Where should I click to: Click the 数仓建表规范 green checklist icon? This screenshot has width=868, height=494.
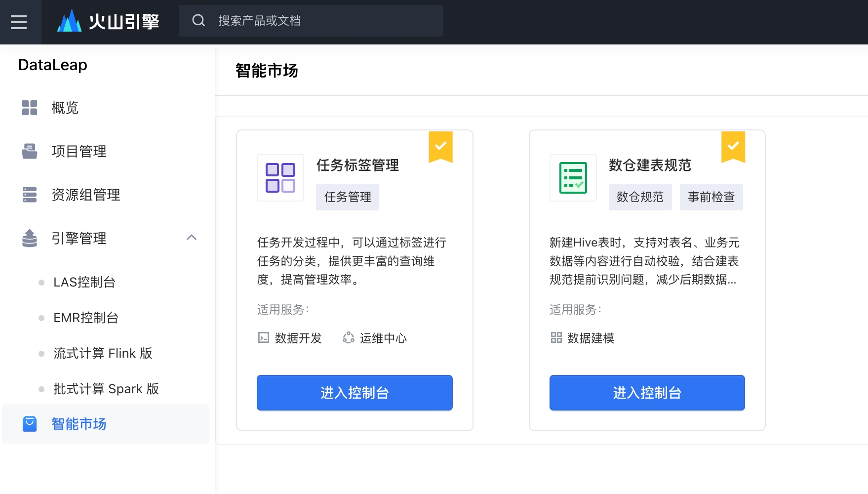573,178
